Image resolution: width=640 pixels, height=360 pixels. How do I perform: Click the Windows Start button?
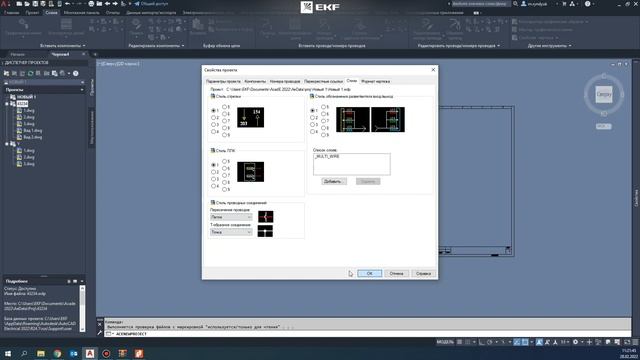[x=7, y=353]
